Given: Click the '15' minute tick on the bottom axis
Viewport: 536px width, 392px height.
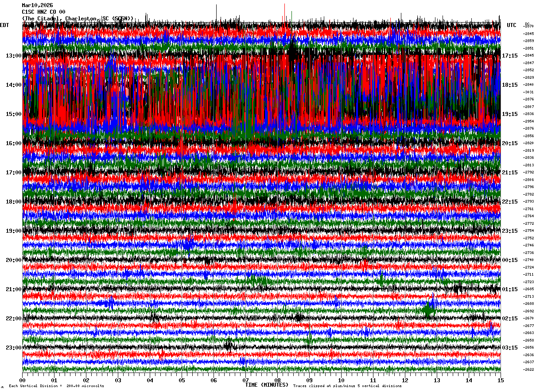Looking at the screenshot, I should pos(501,380).
